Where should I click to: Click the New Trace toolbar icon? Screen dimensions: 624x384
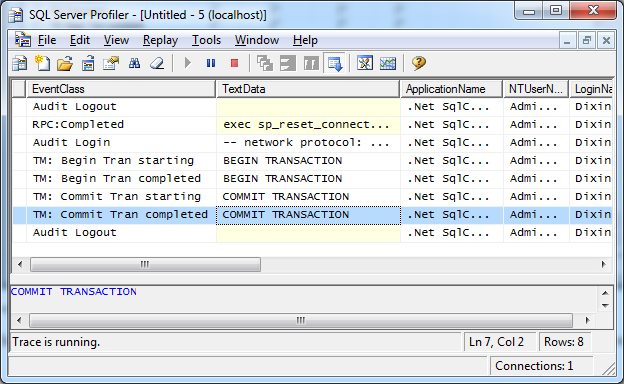pyautogui.click(x=20, y=63)
